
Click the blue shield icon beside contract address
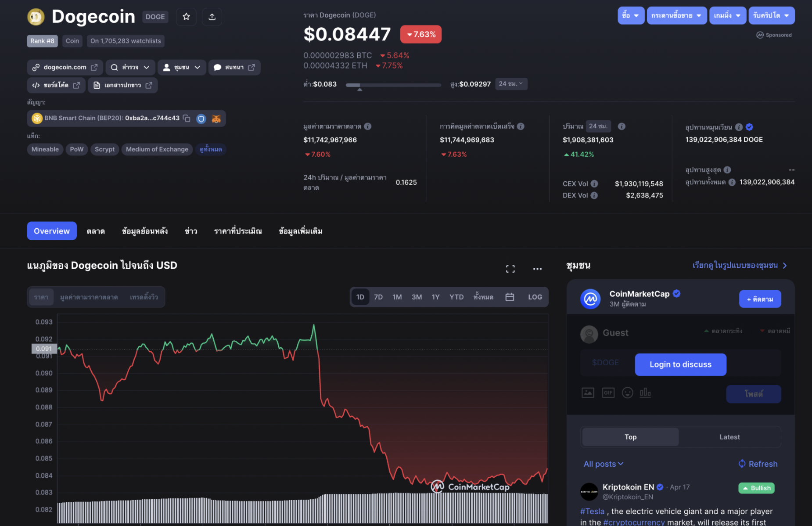pos(201,119)
